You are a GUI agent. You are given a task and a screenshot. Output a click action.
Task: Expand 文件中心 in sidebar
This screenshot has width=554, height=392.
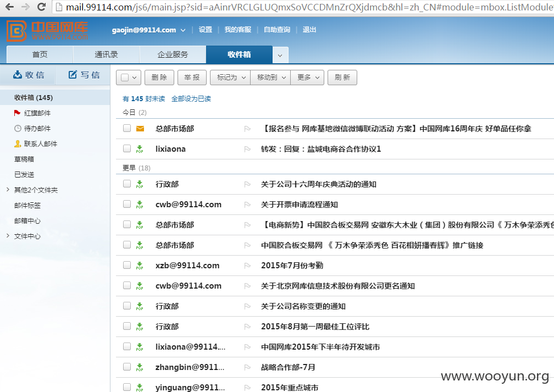8,236
